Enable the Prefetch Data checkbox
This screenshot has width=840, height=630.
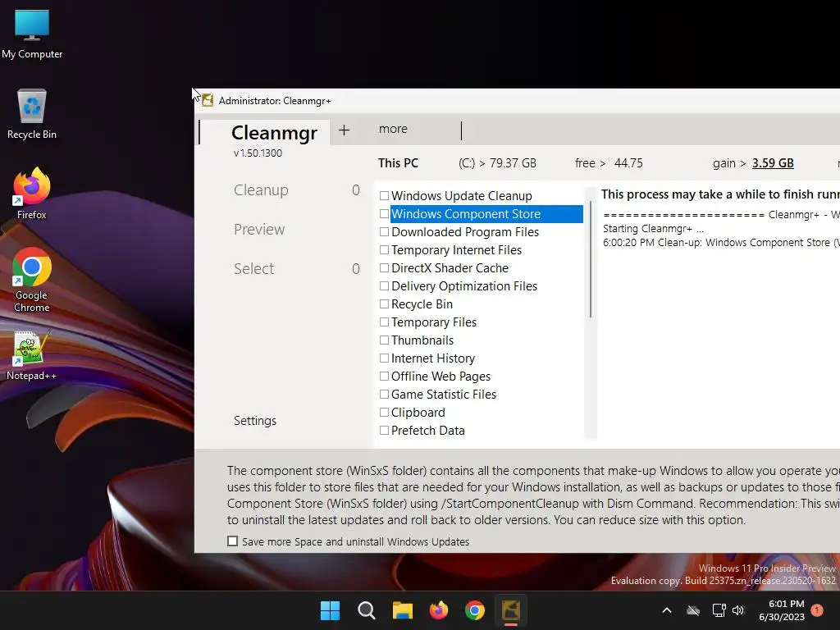pyautogui.click(x=384, y=430)
